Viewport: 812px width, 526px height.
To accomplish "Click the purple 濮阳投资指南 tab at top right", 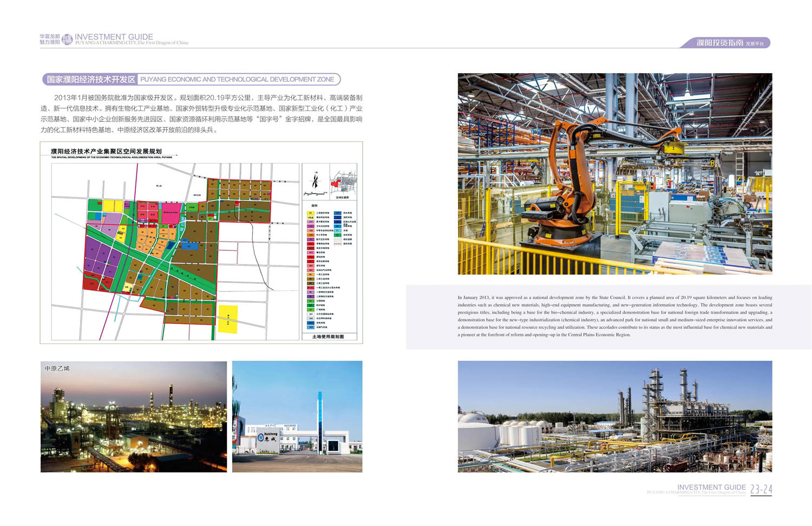I will 726,43.
